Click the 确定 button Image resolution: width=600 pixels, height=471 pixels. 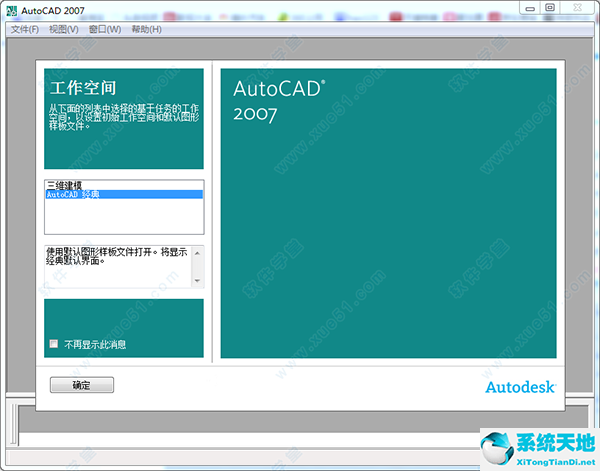click(82, 385)
